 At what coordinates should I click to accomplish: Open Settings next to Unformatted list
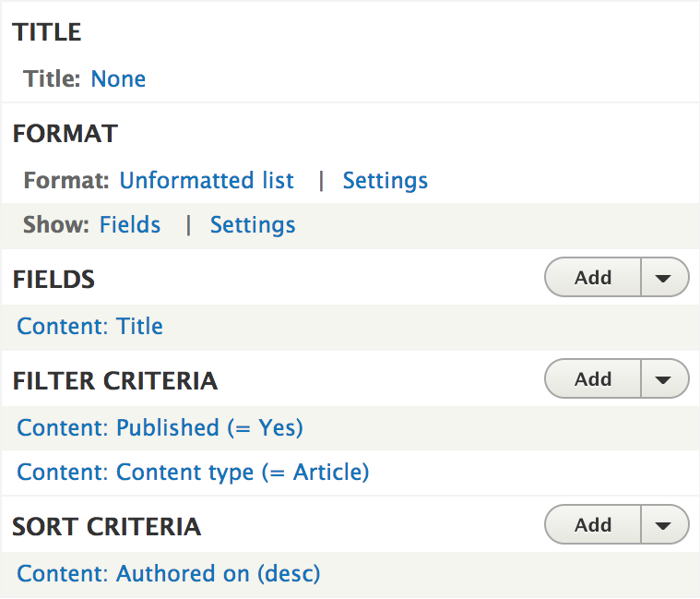pyautogui.click(x=385, y=181)
